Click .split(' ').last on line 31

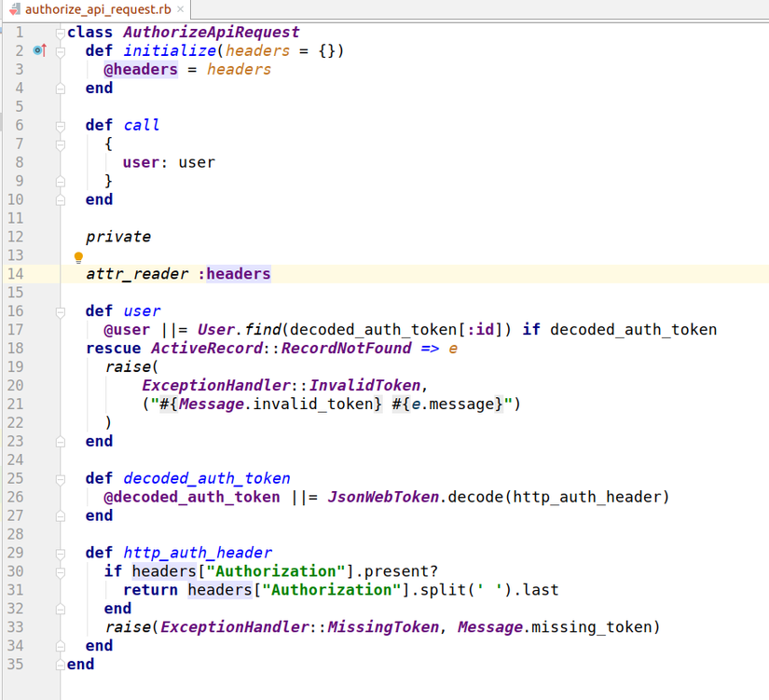click(x=485, y=590)
